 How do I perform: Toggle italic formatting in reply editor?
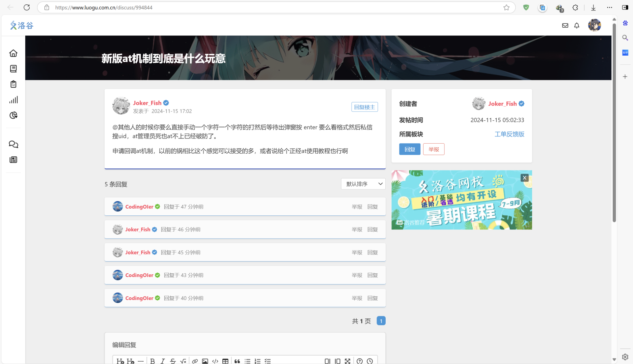tap(163, 361)
